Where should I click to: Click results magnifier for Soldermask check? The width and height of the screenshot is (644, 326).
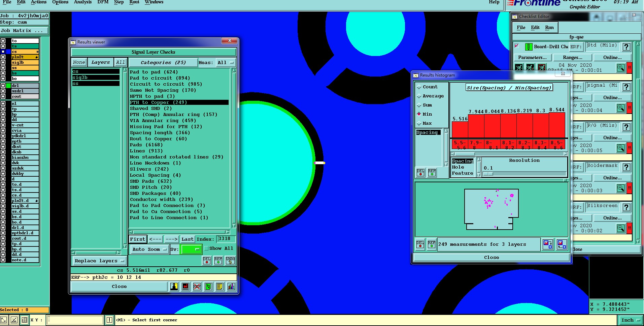[x=621, y=188]
